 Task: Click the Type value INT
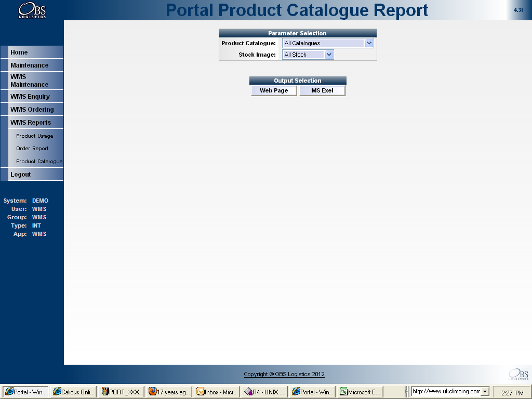(36, 225)
